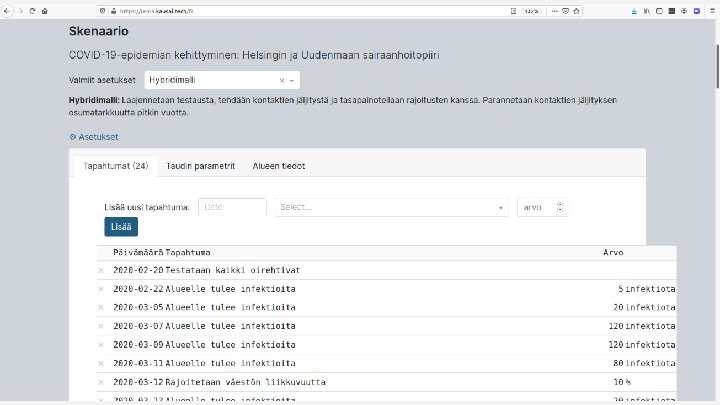Click 'Rajoitetaan väestön liikkuvuutta' event text
Image resolution: width=720 pixels, height=405 pixels.
tap(245, 382)
